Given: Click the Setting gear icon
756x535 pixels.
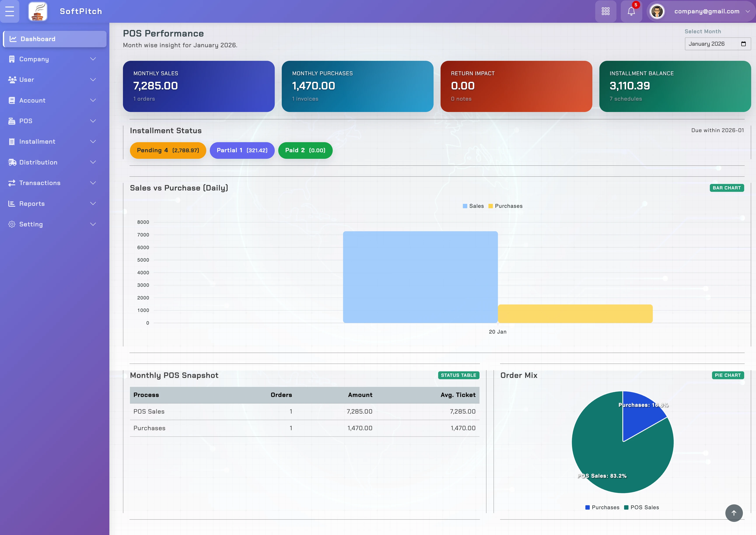Looking at the screenshot, I should [12, 224].
